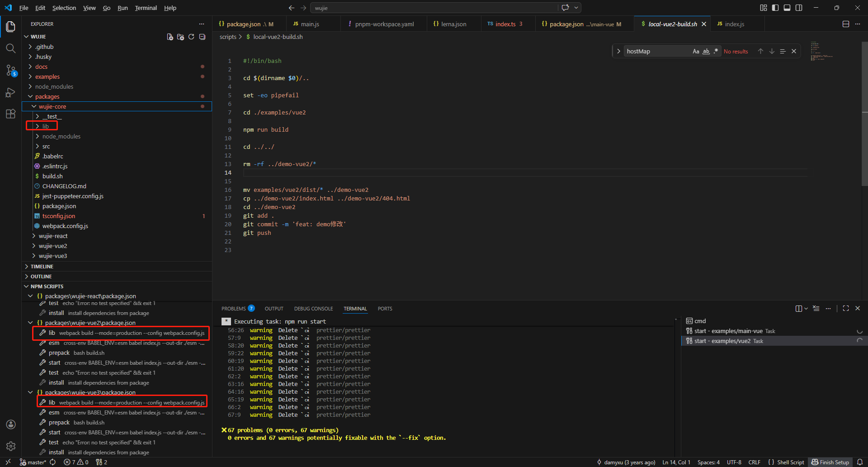Viewport: 868px width, 467px height.
Task: Open the Selection menu
Action: 64,8
